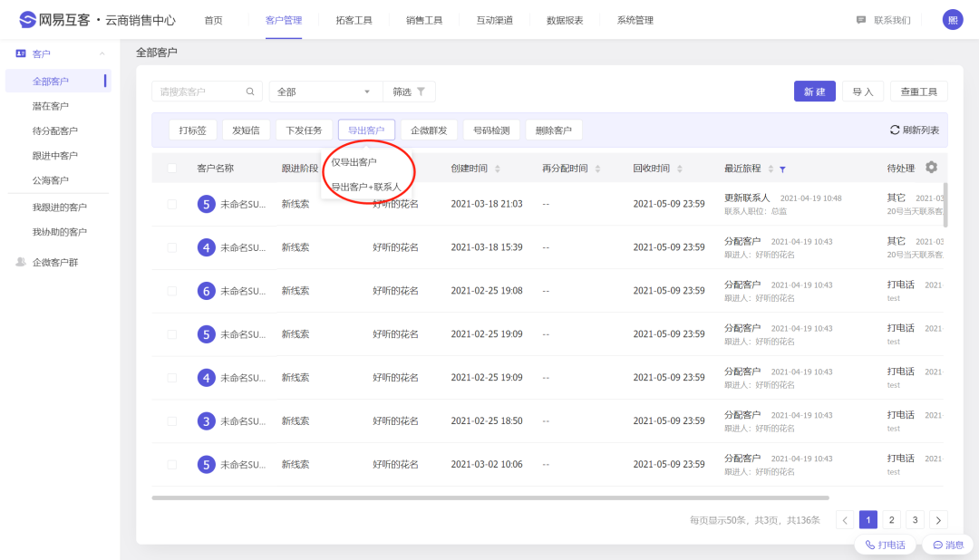
Task: Check the first customer row checkbox
Action: point(172,204)
